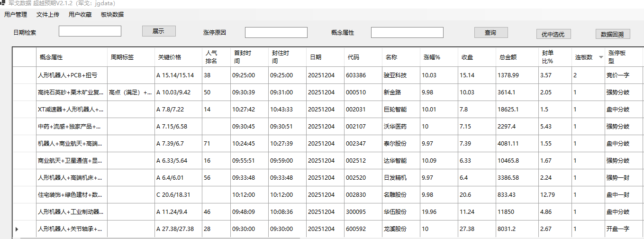
Task: Open the 板块数据 menu
Action: [112, 15]
